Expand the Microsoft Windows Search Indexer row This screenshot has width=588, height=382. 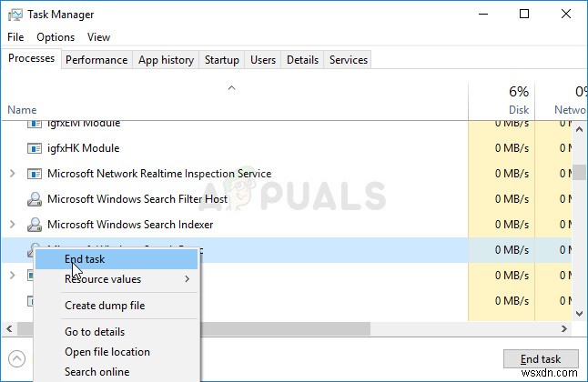[11, 225]
